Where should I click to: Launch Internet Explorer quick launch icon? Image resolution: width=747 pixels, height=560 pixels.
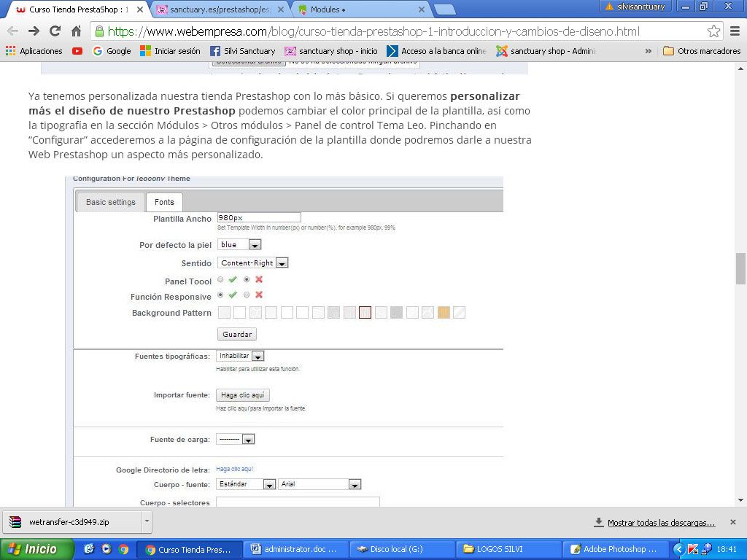[x=89, y=549]
